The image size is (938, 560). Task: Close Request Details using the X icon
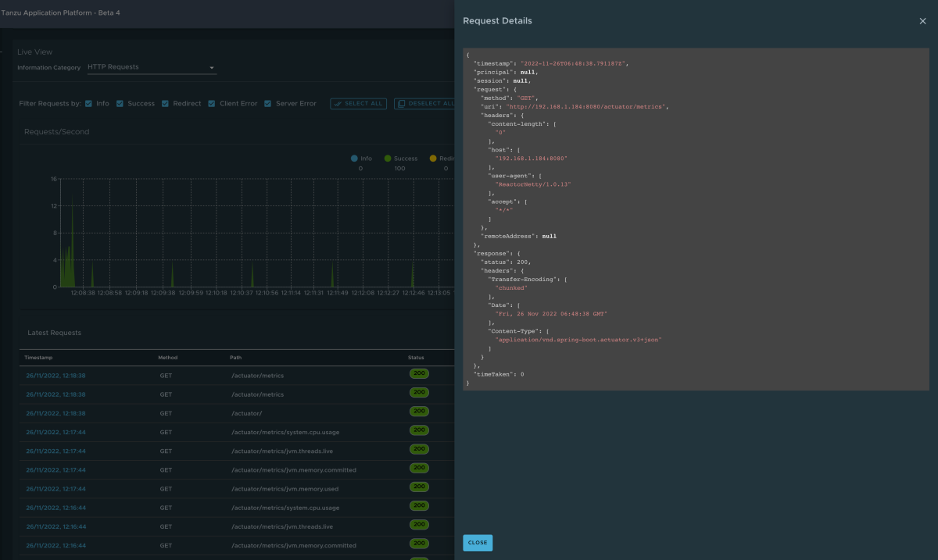[922, 21]
